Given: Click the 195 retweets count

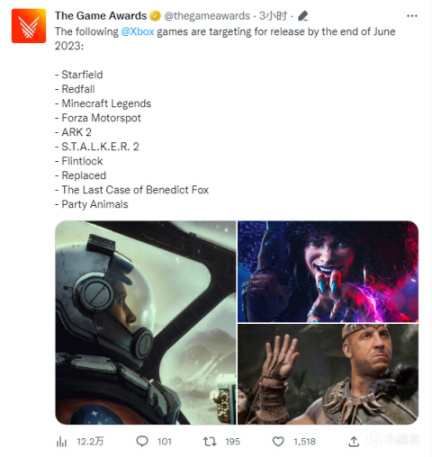Looking at the screenshot, I should pyautogui.click(x=232, y=442).
